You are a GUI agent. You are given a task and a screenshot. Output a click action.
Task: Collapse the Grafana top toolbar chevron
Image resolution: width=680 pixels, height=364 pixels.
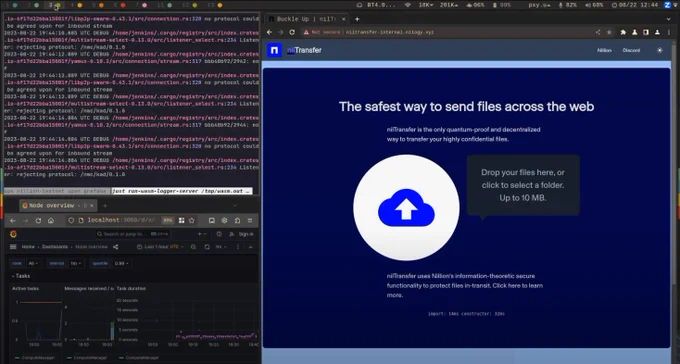[x=251, y=247]
